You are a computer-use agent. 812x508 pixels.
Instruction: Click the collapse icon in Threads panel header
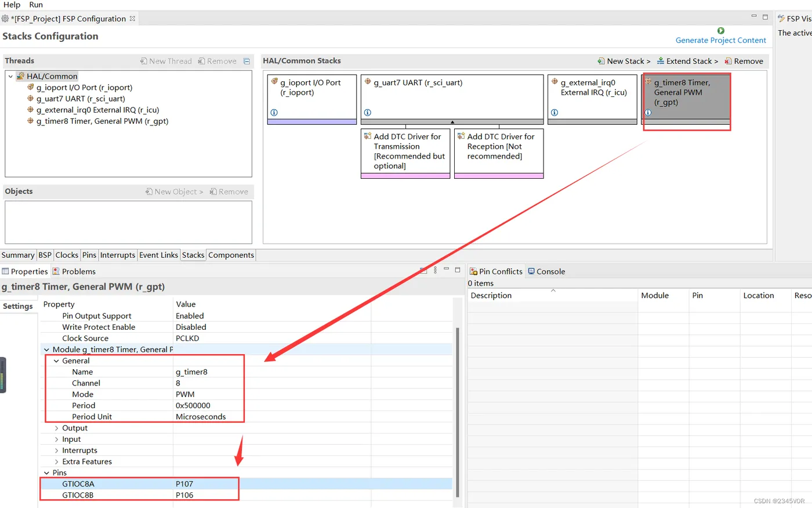(x=246, y=61)
